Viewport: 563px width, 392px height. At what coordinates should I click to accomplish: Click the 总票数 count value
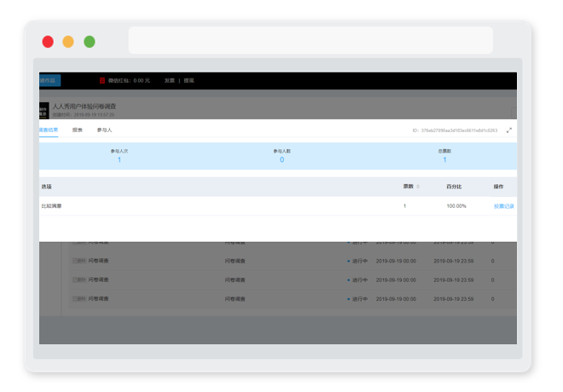click(x=444, y=159)
